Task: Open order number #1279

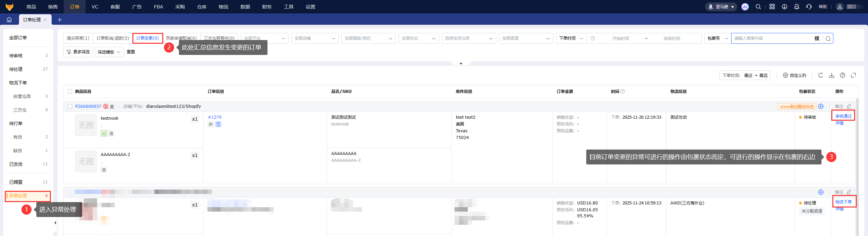Action: (x=215, y=117)
